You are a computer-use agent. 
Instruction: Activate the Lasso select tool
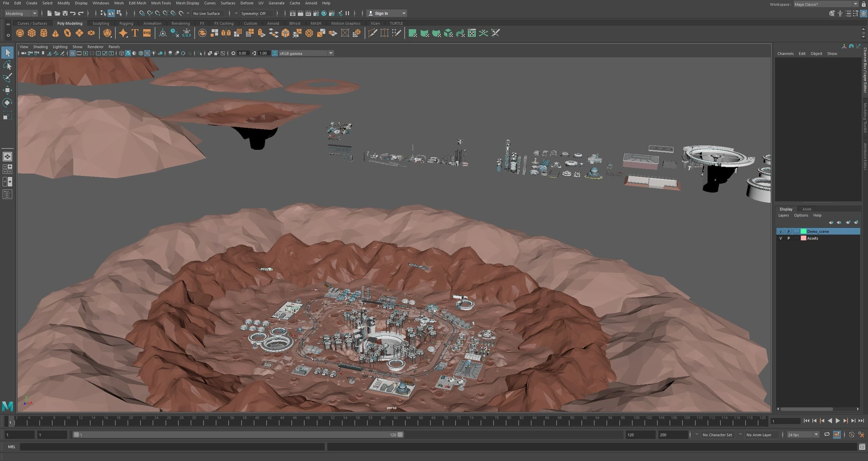pyautogui.click(x=7, y=65)
